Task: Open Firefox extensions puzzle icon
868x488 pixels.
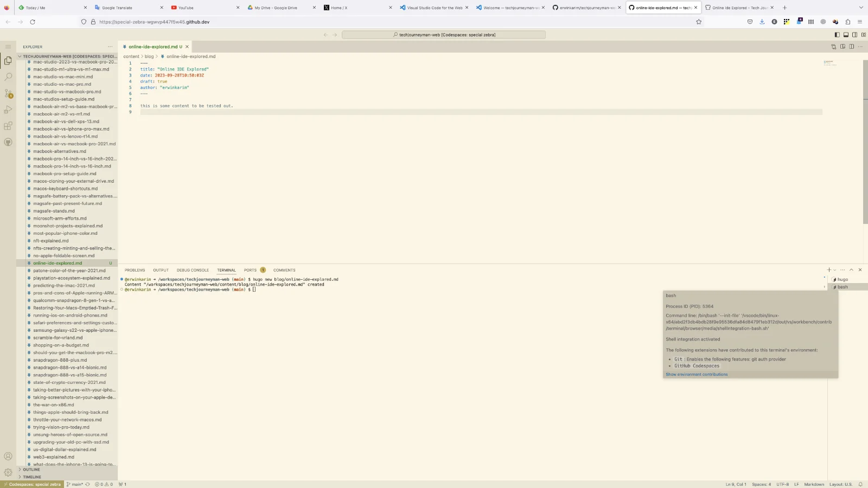Action: (x=847, y=22)
